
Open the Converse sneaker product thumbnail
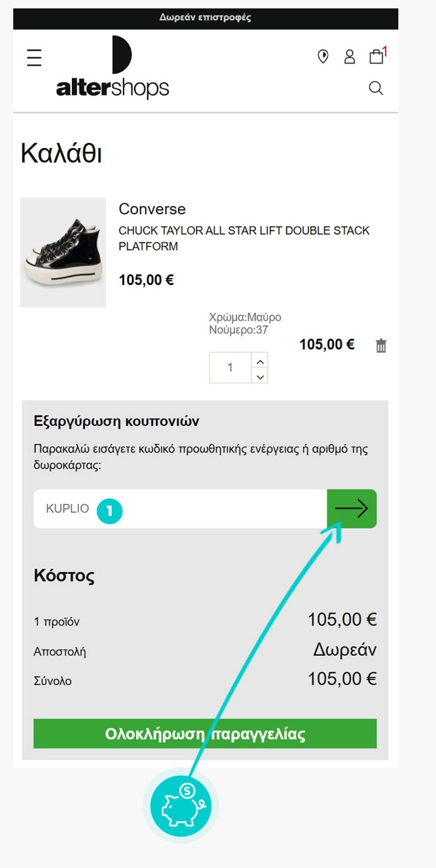coord(63,253)
